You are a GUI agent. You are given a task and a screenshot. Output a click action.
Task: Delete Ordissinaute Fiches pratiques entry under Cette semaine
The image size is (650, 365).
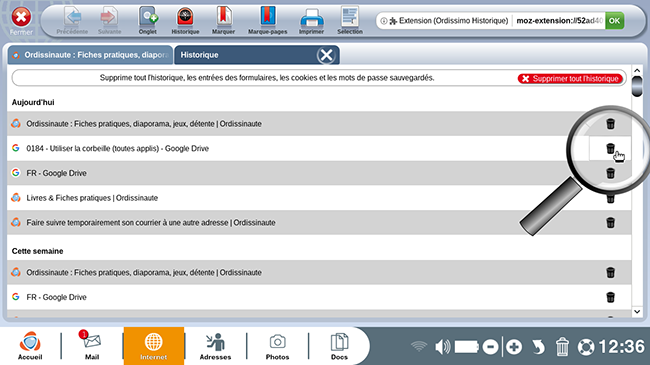tap(610, 273)
